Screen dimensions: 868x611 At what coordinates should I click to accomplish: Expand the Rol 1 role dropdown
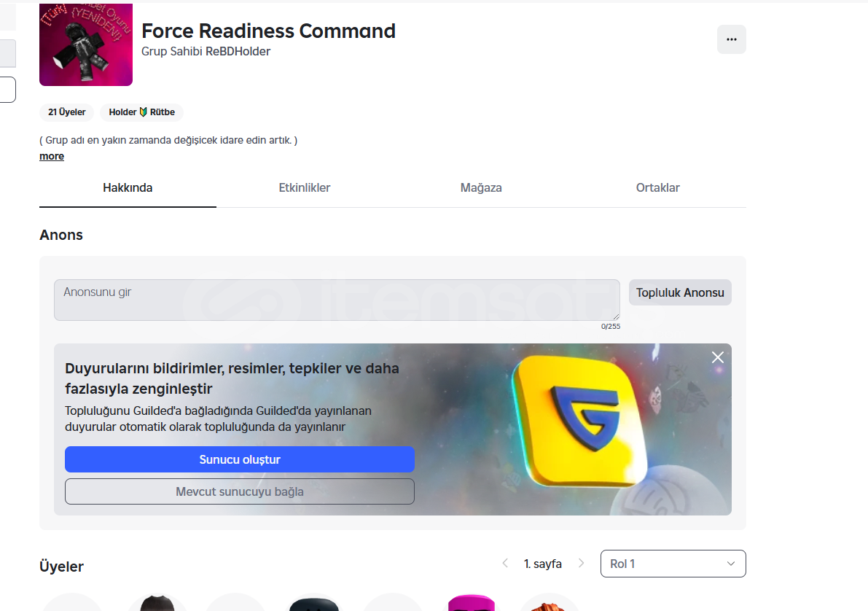coord(673,564)
